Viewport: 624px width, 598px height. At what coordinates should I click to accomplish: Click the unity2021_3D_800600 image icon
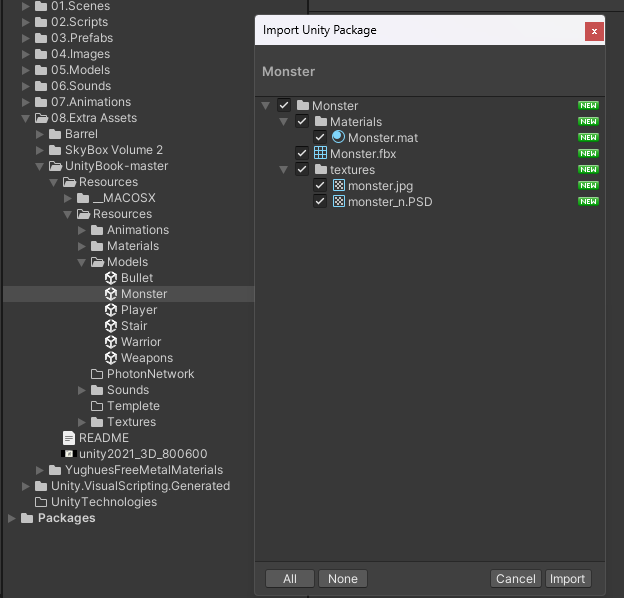click(69, 454)
